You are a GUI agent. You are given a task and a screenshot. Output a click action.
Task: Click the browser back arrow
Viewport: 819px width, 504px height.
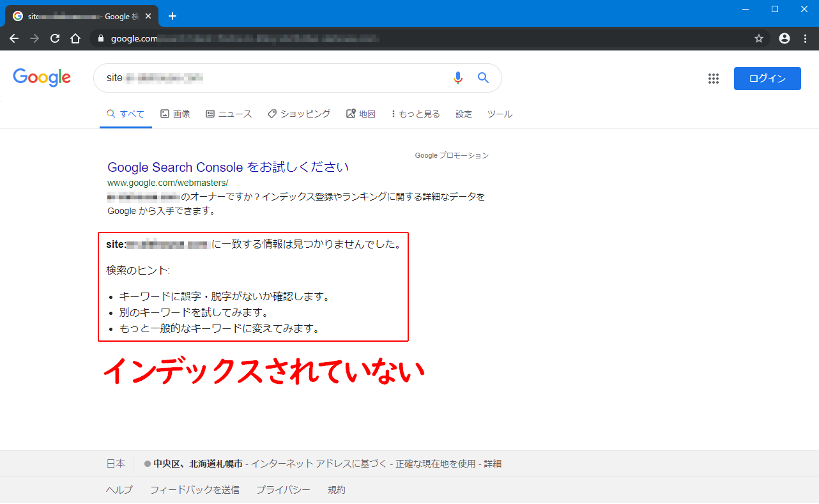click(14, 38)
